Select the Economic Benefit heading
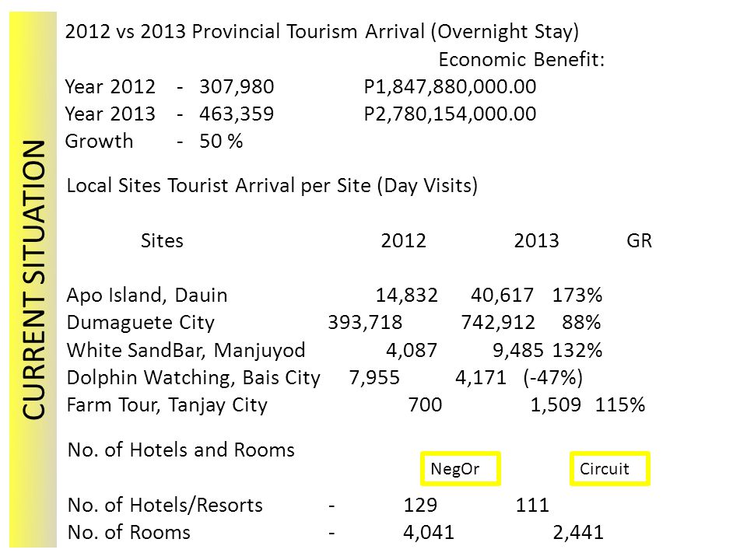Image resolution: width=747 pixels, height=560 pixels. [x=521, y=60]
